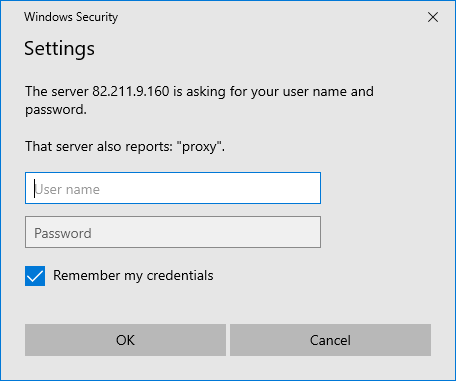Select the "Remember my credentials" label
This screenshot has width=456, height=381.
(x=133, y=276)
